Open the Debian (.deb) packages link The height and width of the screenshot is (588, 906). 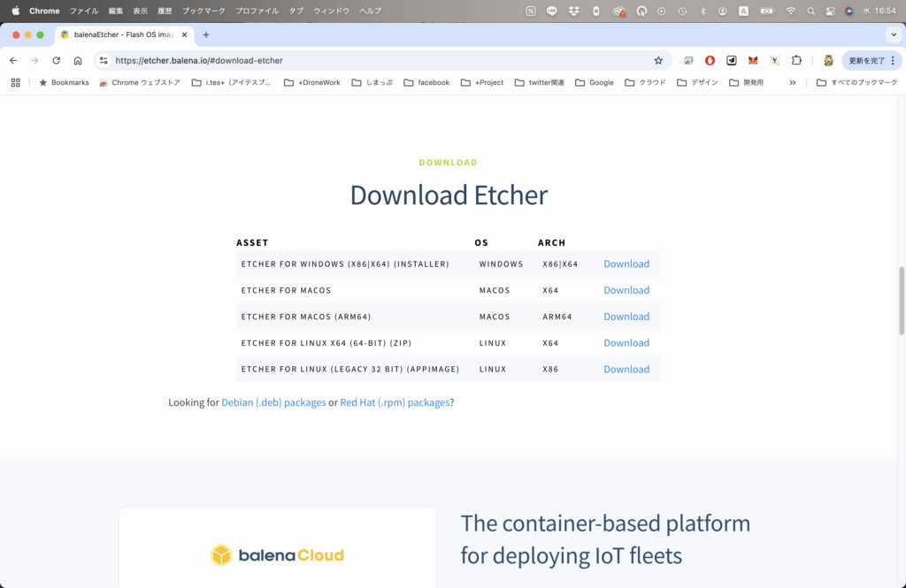click(273, 402)
